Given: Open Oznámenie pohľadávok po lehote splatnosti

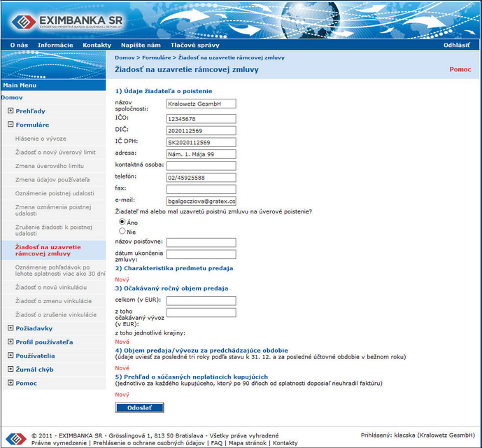Looking at the screenshot, I should (x=60, y=270).
